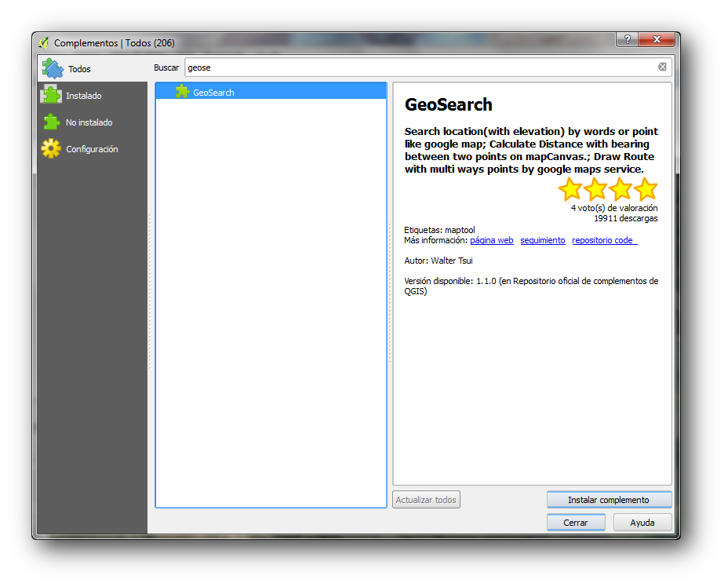This screenshot has width=728, height=587.
Task: Click the fourth rating star
Action: pos(646,189)
